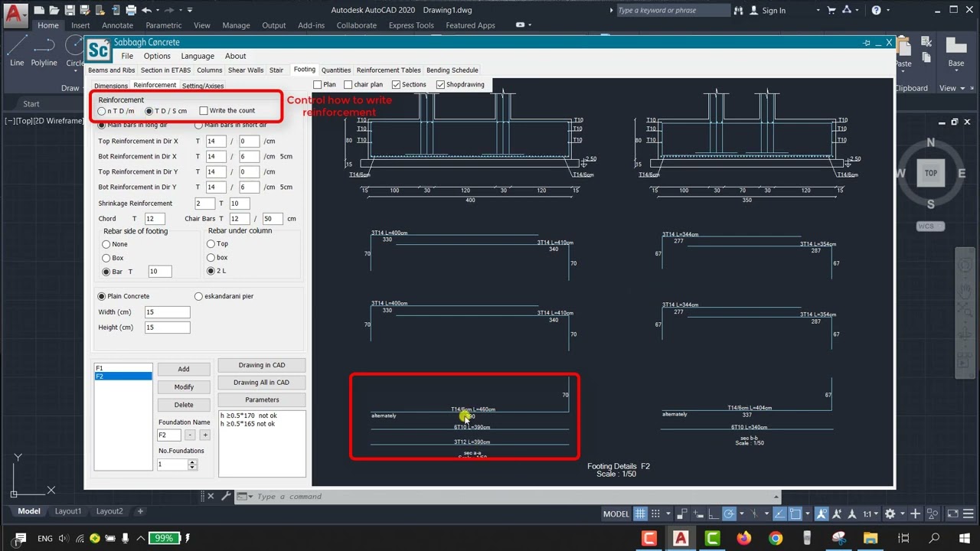Open the quick access toolbar customize dropdown
980x551 pixels.
190,10
